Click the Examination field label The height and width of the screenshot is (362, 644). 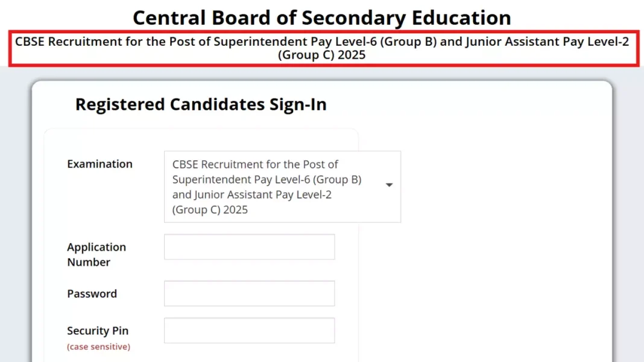[x=99, y=163]
